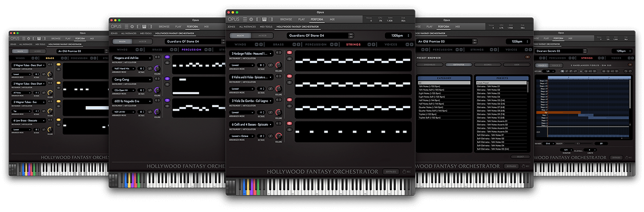644x212 pixels.
Task: Open the Nagara and Ashiko instrument dropdown
Action: (133, 58)
